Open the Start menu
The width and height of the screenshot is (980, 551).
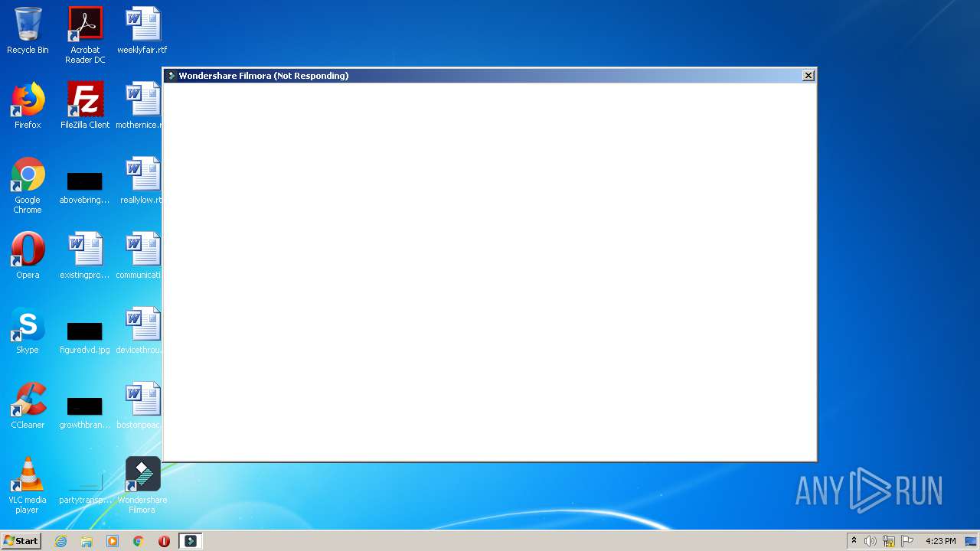click(21, 541)
